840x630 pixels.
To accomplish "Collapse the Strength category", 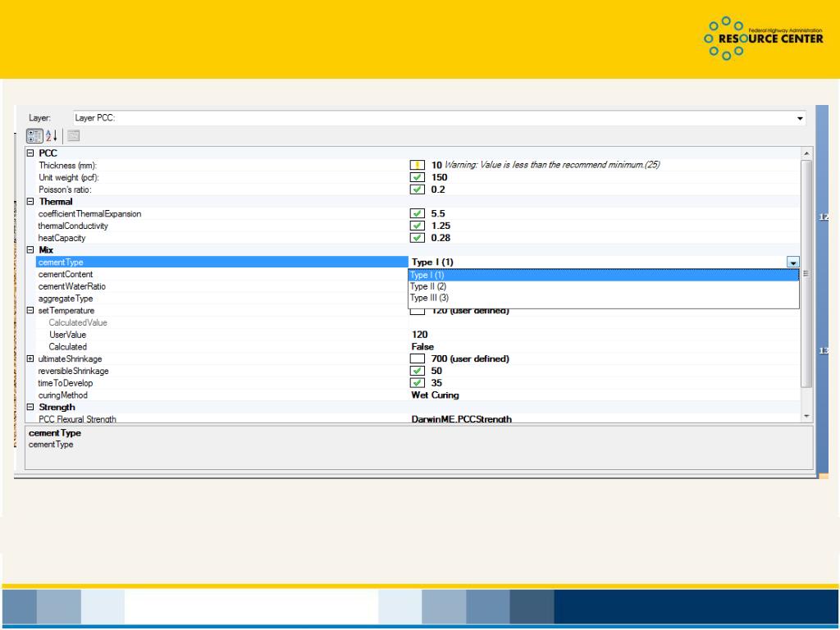I will [30, 407].
